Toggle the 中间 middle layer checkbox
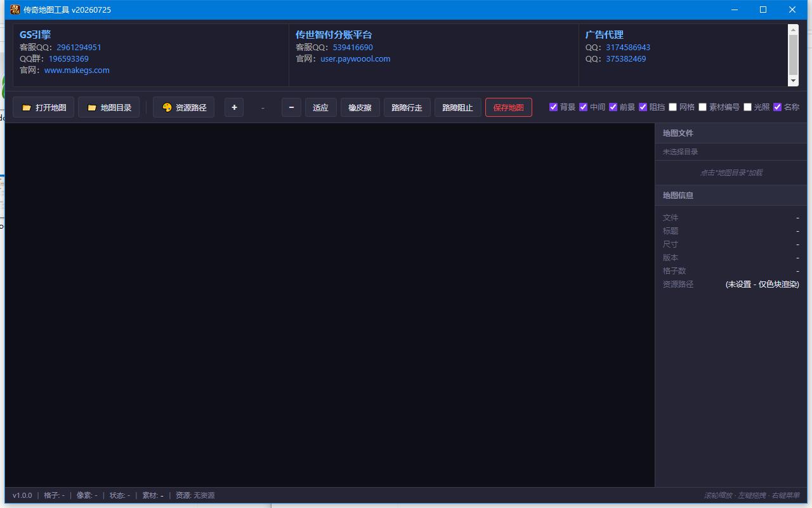Image resolution: width=812 pixels, height=508 pixels. point(583,107)
